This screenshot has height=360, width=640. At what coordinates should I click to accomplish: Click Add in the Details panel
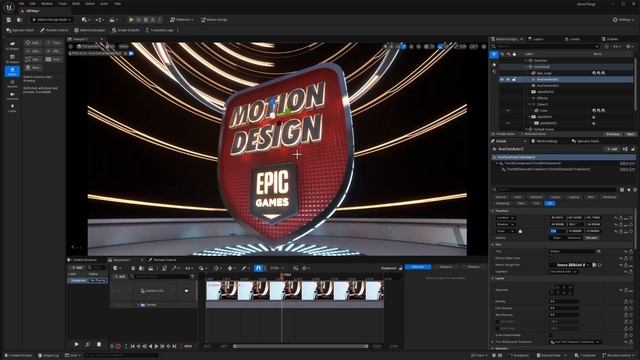(x=612, y=149)
